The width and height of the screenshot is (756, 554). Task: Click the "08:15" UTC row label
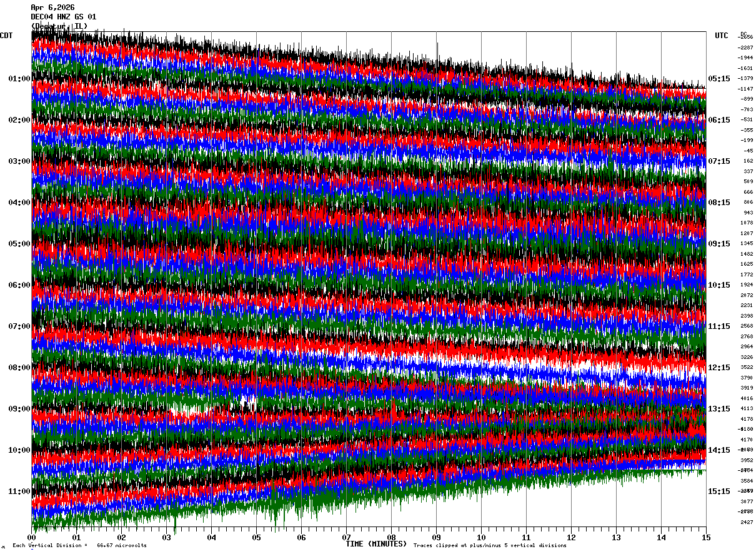(719, 203)
